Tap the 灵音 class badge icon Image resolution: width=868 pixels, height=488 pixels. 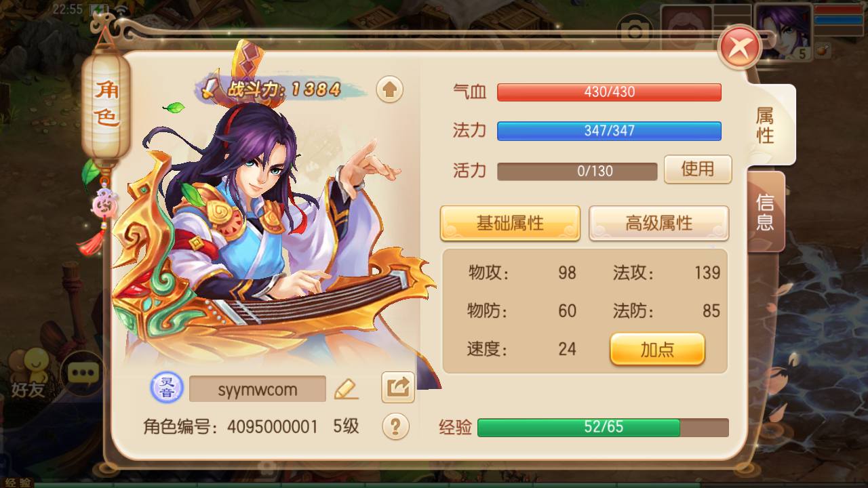coord(167,388)
